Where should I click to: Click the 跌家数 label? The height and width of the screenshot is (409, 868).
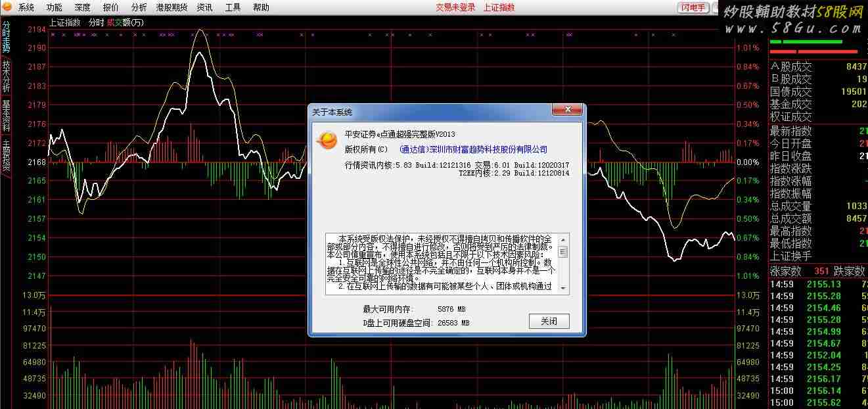tap(850, 271)
